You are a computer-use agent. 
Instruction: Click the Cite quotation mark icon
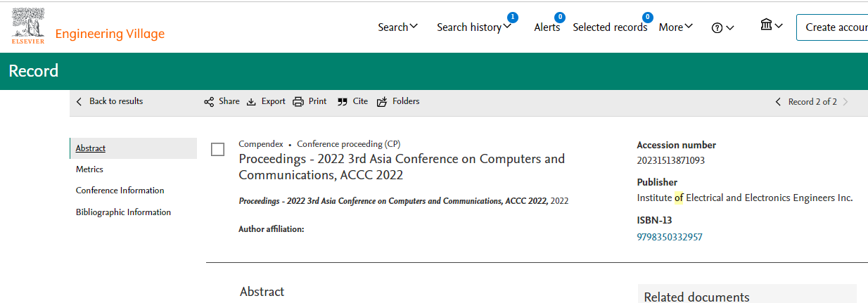click(x=343, y=101)
